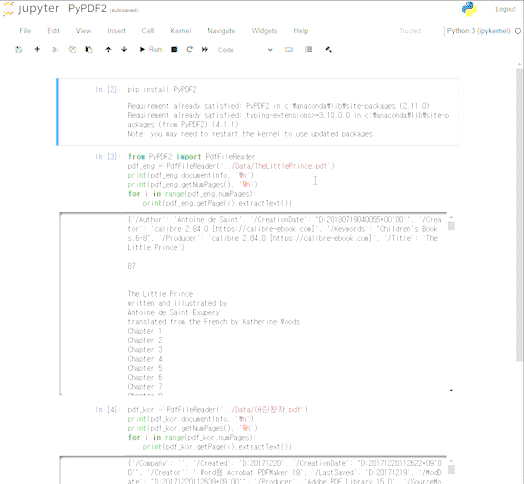Click cell 3 output scroll up arrow
This screenshot has height=484, width=524.
(x=451, y=217)
